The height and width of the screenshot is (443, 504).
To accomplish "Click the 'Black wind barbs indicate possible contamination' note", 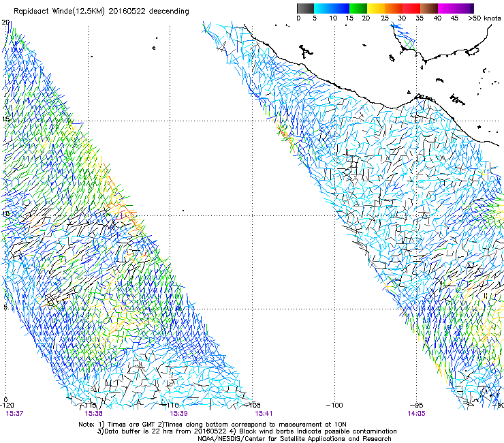I will click(318, 431).
